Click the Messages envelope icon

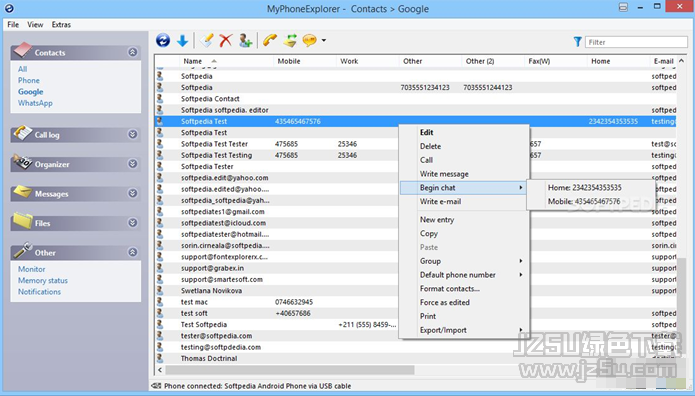(x=22, y=192)
